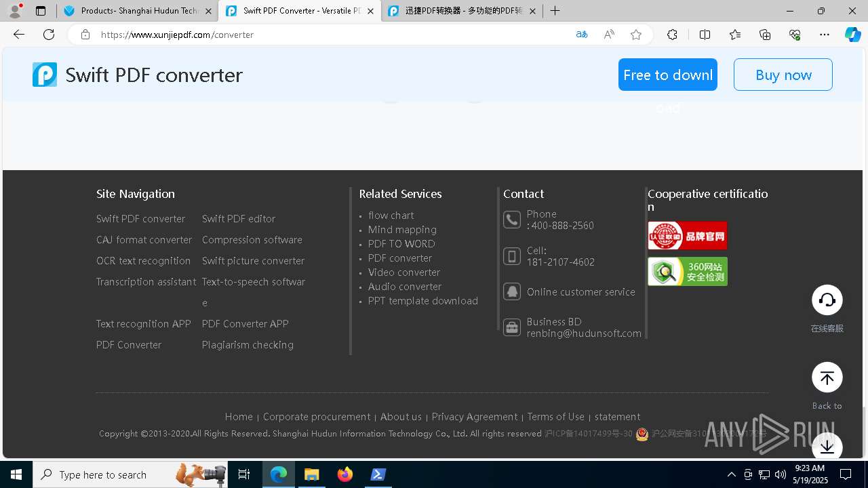Click the download arrow floating icon
Viewport: 868px width, 488px height.
(x=827, y=447)
